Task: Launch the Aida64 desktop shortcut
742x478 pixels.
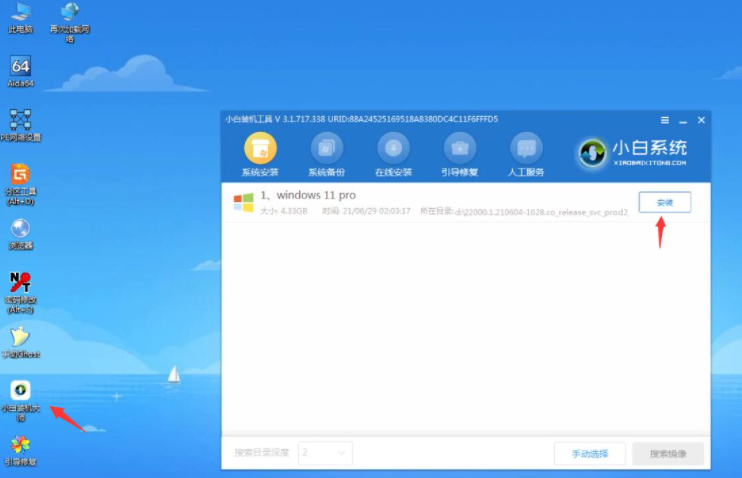Action: [x=20, y=72]
